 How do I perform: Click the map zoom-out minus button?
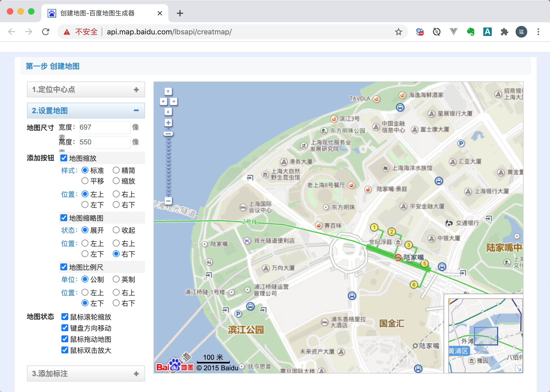tap(168, 201)
